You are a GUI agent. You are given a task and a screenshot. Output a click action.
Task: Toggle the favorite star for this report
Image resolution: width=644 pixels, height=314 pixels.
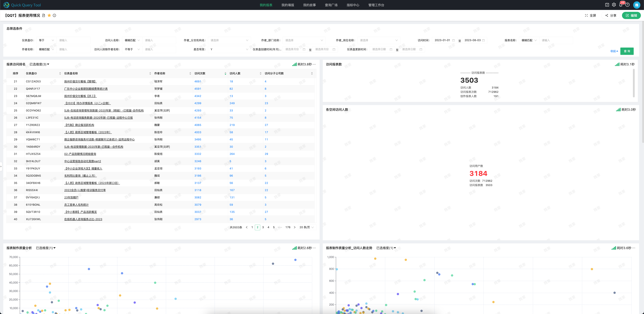pos(49,15)
